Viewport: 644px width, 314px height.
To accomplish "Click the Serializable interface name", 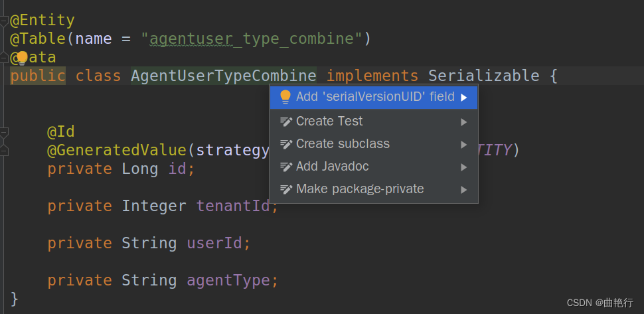I will (x=483, y=76).
